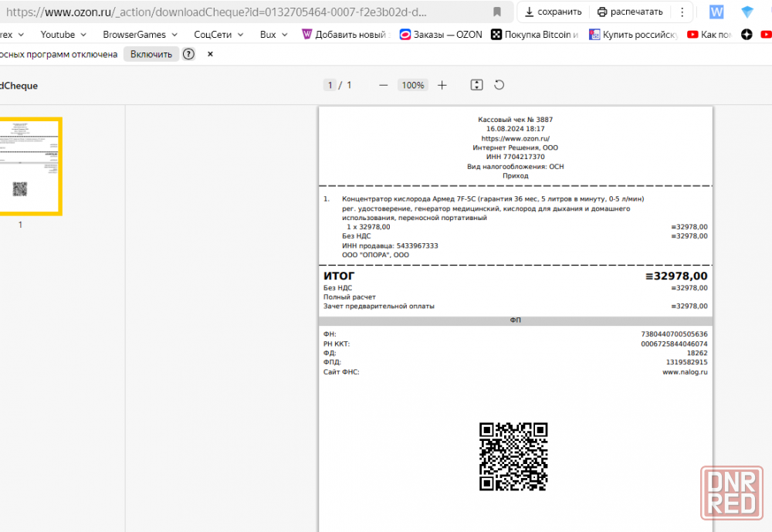Rotate the document with rotate icon
The height and width of the screenshot is (532, 772).
tap(499, 85)
